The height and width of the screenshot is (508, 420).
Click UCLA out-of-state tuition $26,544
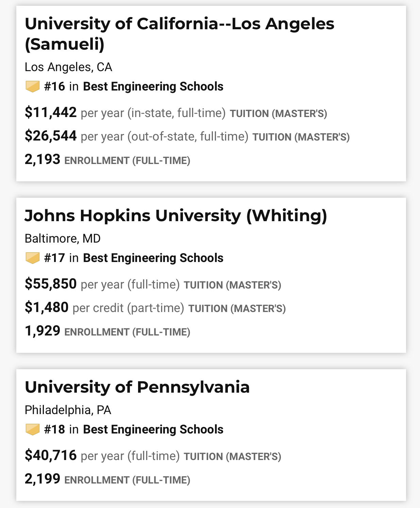pyautogui.click(x=51, y=136)
